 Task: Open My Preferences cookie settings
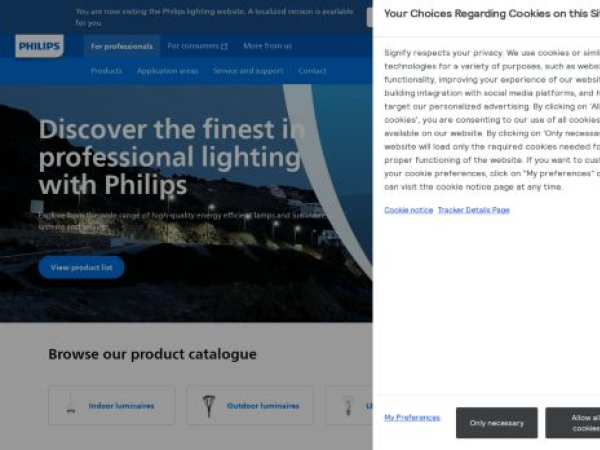coord(412,417)
